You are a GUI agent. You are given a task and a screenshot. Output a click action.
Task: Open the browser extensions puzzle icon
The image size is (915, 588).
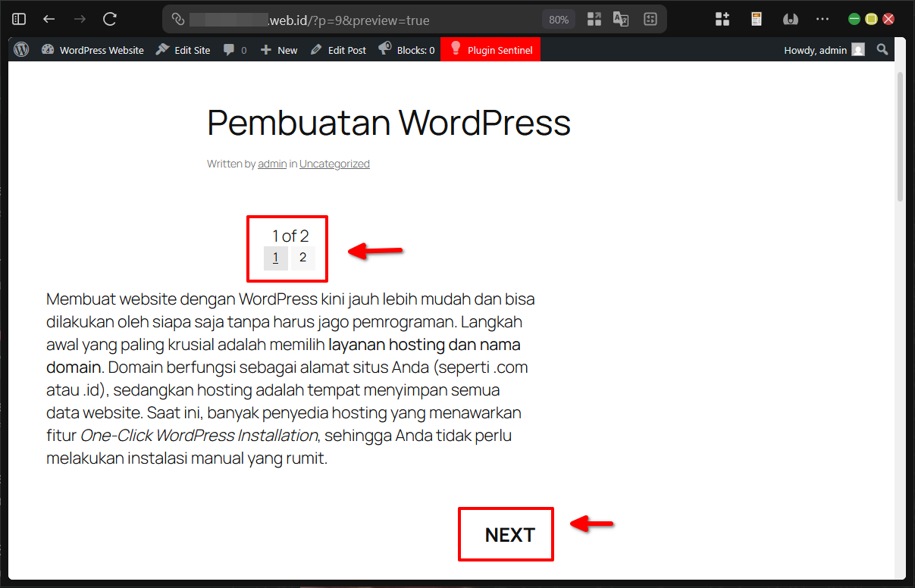pos(722,19)
